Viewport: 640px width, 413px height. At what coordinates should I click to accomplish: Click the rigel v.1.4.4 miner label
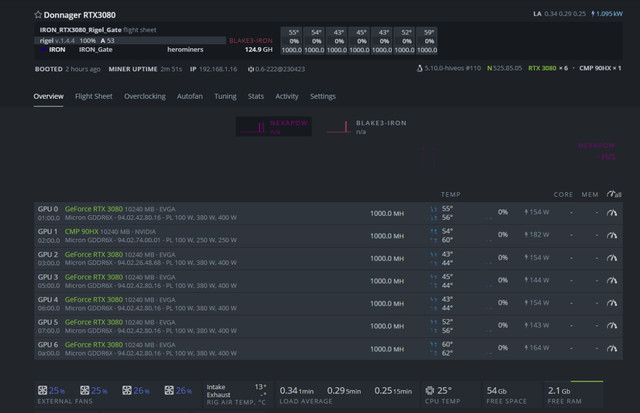point(57,40)
